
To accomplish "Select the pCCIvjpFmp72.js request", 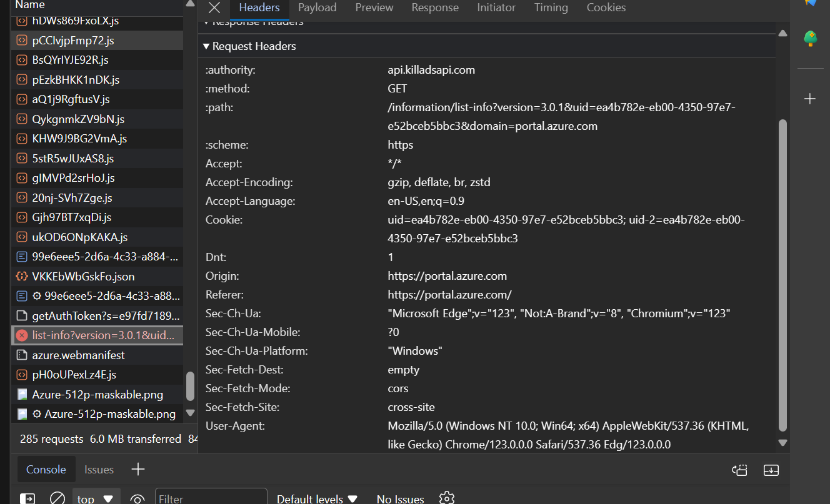I will [x=97, y=41].
